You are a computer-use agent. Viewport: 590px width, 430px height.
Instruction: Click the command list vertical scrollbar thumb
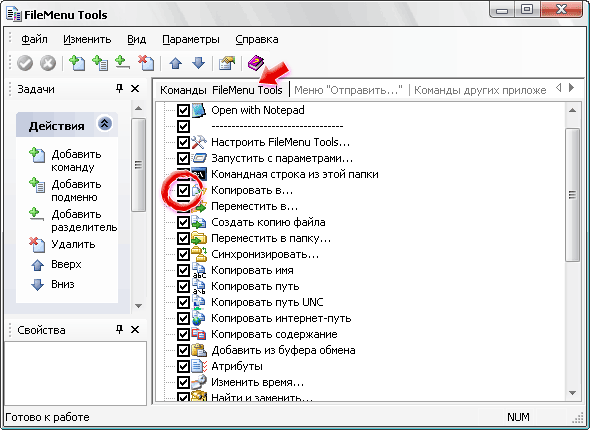pyautogui.click(x=572, y=194)
